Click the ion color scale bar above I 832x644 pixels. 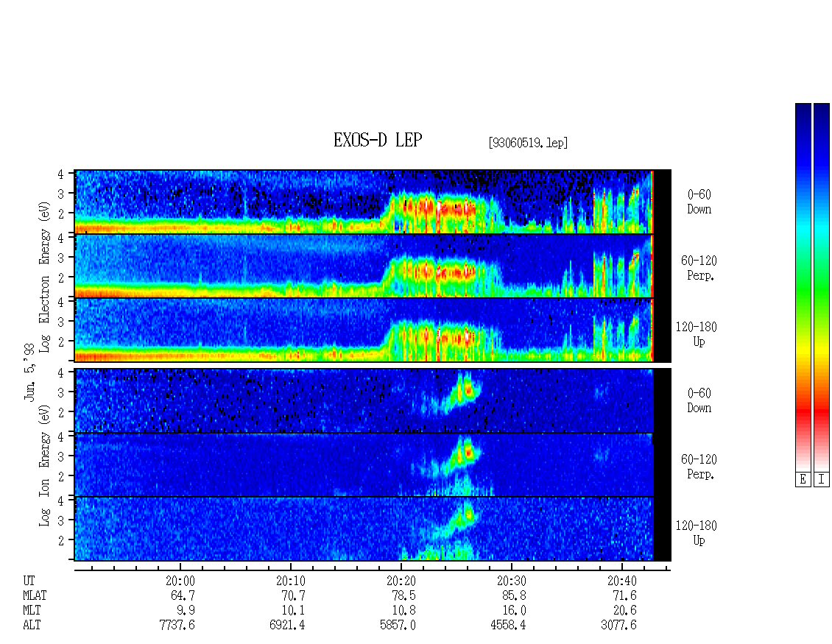coord(822,287)
